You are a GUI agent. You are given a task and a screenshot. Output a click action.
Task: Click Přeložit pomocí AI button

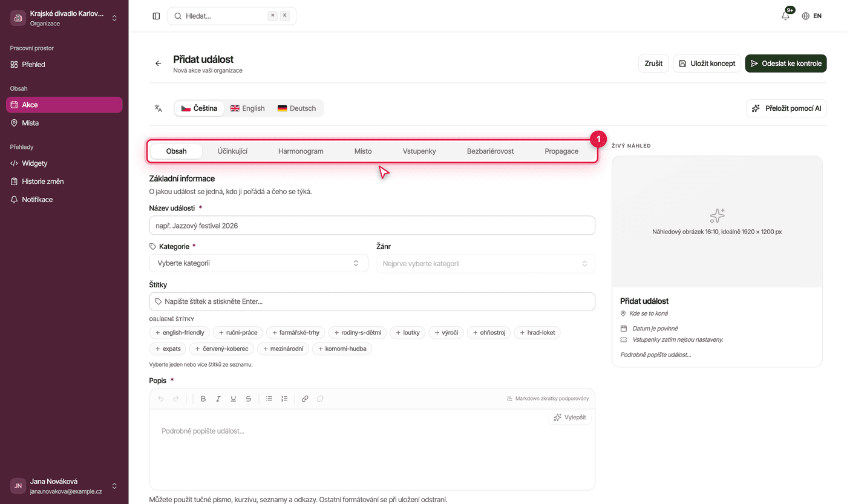point(786,108)
